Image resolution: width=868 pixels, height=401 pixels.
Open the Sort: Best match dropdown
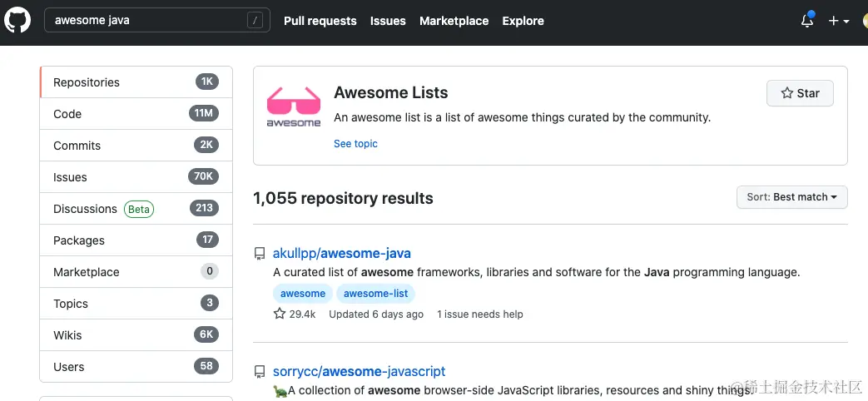click(x=791, y=197)
